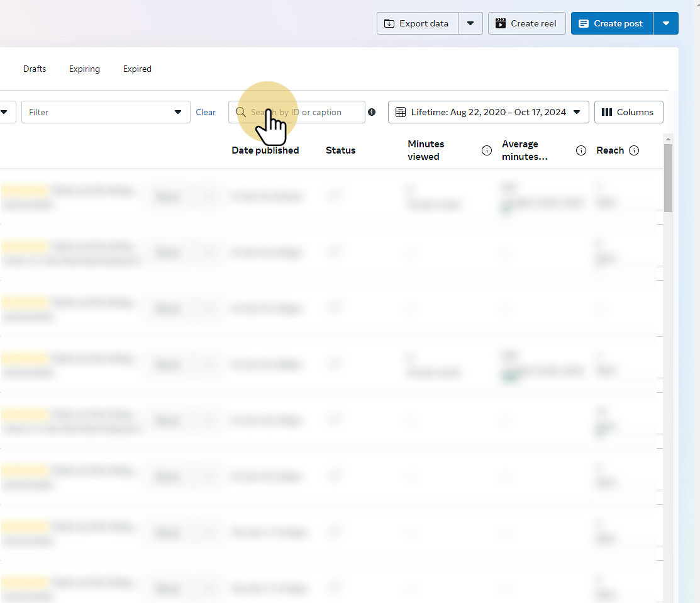
Task: Click the Columns bars icon
Action: (607, 112)
